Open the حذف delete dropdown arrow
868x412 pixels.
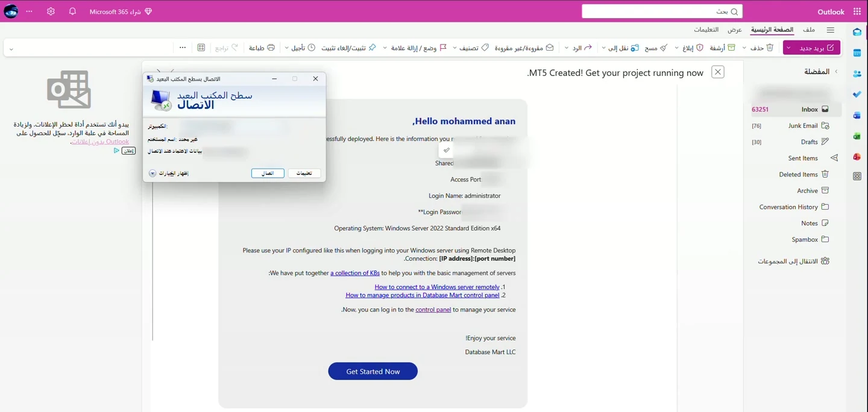point(744,48)
